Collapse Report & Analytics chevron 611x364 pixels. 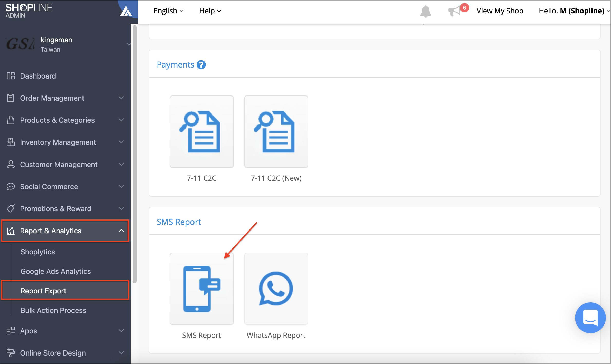click(x=121, y=231)
